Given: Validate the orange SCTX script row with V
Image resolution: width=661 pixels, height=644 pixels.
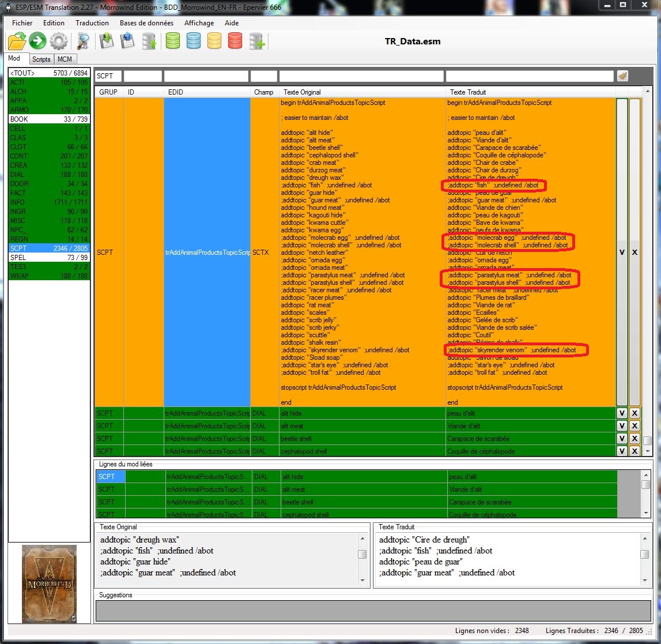Looking at the screenshot, I should 622,252.
